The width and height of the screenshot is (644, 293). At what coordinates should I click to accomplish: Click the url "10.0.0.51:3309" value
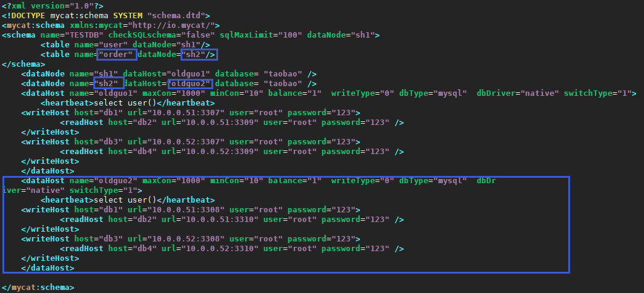point(220,123)
